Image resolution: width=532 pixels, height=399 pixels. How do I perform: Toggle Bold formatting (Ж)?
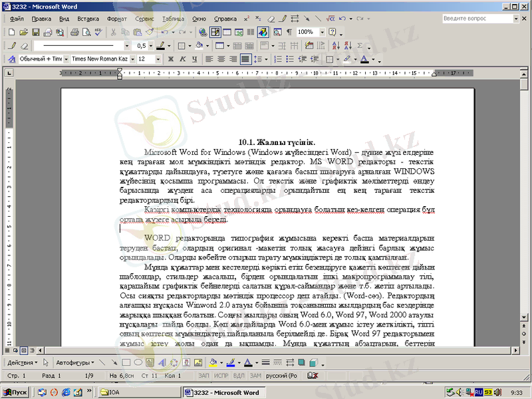tap(170, 59)
